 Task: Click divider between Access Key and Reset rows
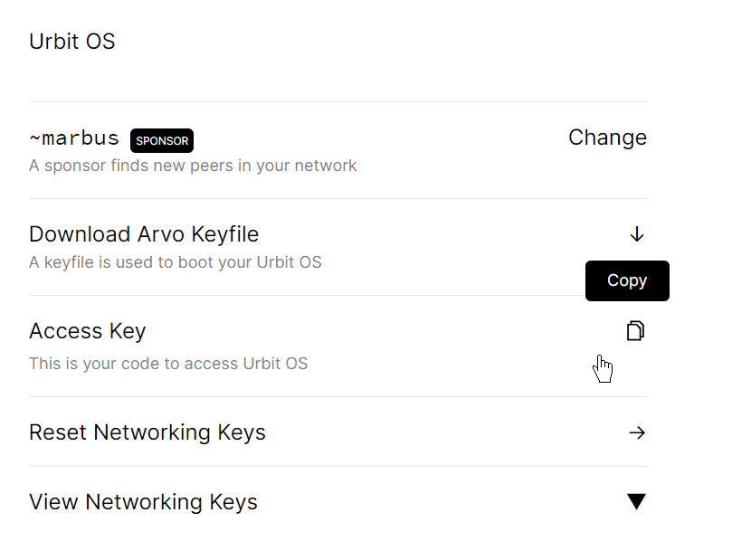338,396
